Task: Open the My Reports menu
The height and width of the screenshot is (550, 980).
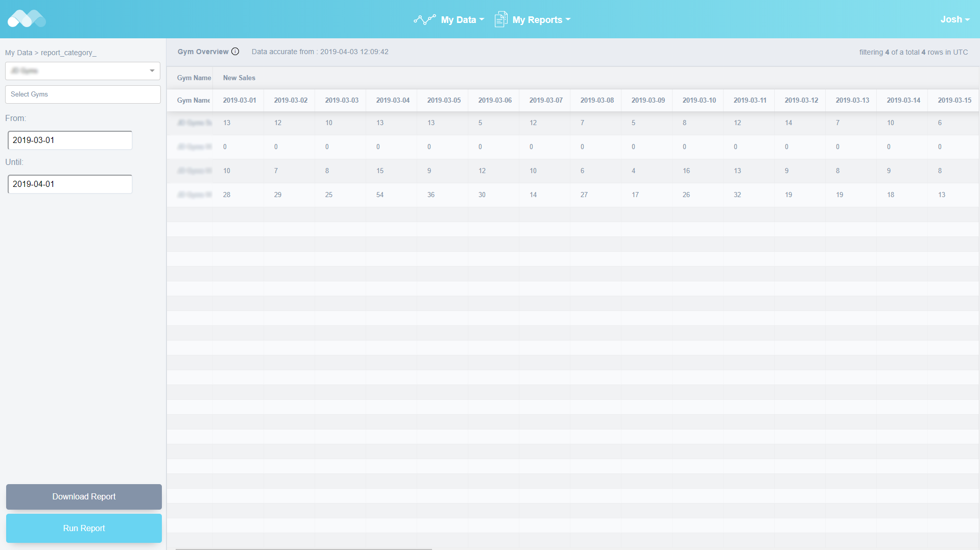Action: 541,20
